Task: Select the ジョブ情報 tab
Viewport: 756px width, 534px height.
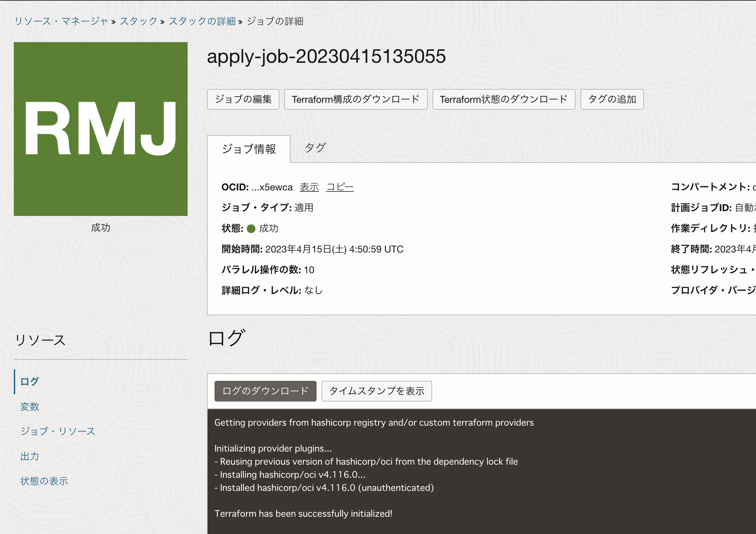Action: click(249, 149)
